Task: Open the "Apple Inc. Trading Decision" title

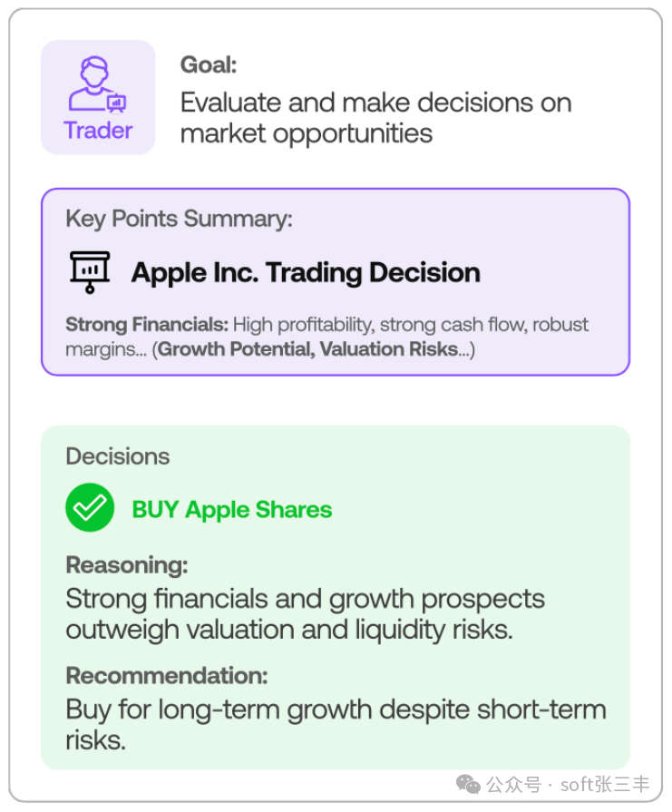Action: [306, 272]
